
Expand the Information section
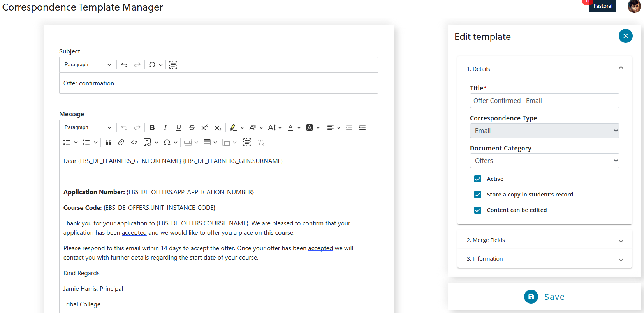(544, 259)
